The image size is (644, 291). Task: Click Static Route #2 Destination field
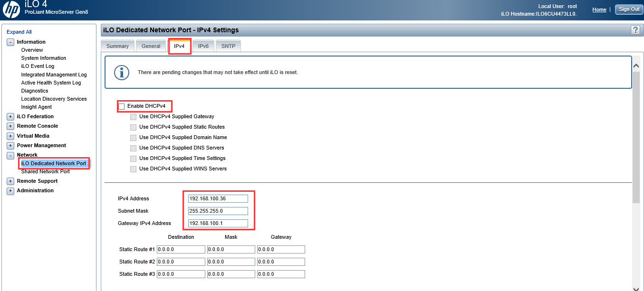(x=181, y=262)
